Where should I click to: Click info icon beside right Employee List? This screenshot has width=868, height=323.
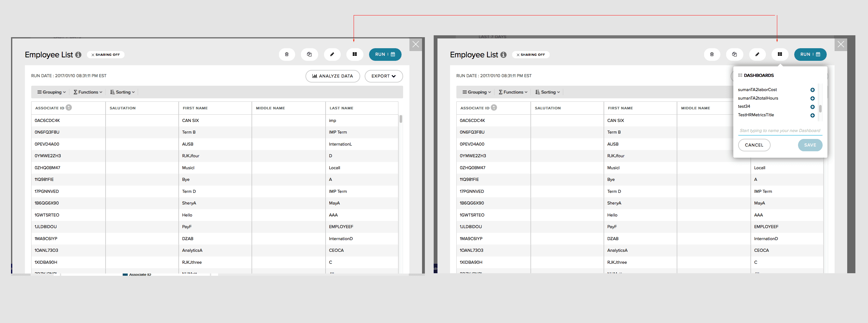click(x=503, y=55)
